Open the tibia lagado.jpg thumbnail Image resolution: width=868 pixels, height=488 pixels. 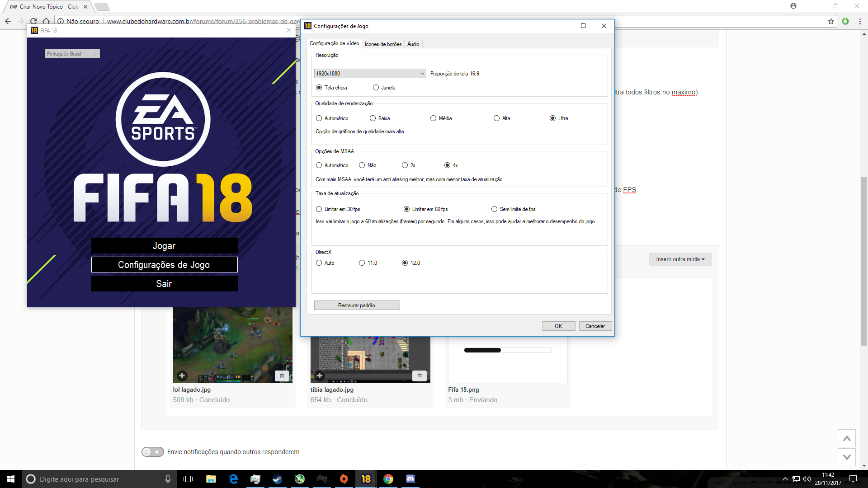pyautogui.click(x=370, y=359)
